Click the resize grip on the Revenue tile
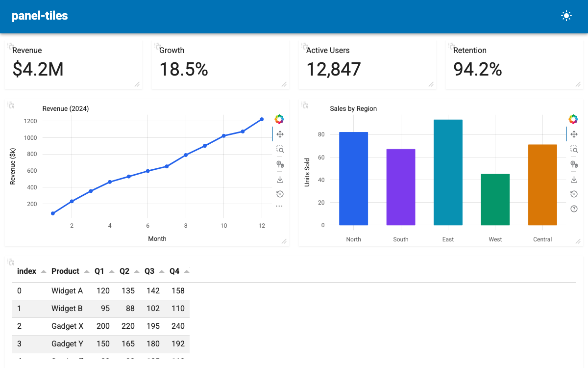Screen dimensions: 588x368 pyautogui.click(x=137, y=84)
